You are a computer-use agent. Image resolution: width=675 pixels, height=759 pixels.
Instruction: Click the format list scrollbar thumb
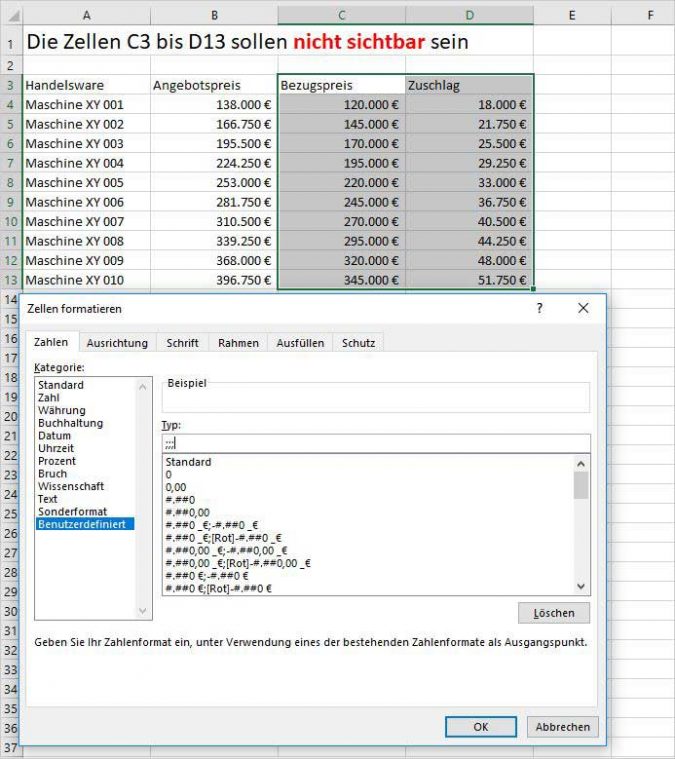(x=581, y=485)
